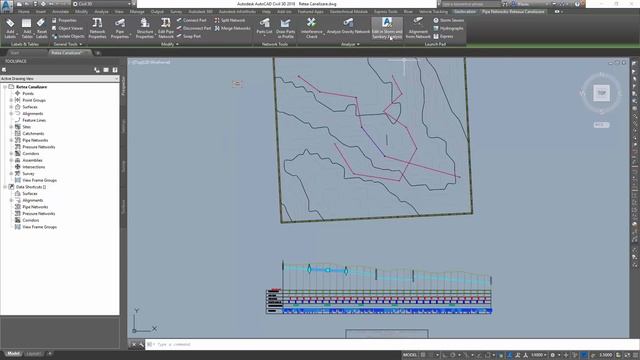
Task: Switch to the Start drawing tab
Action: pos(16,53)
